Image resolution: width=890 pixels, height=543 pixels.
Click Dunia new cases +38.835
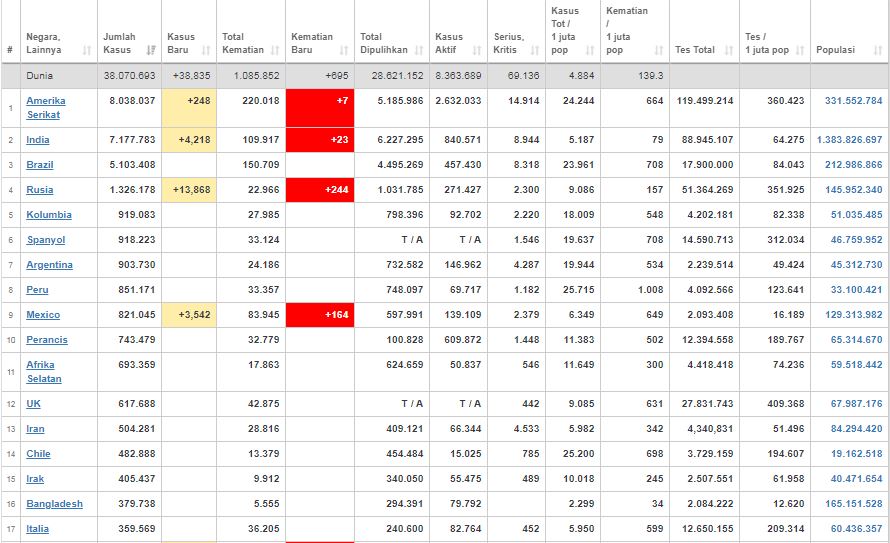[x=191, y=75]
